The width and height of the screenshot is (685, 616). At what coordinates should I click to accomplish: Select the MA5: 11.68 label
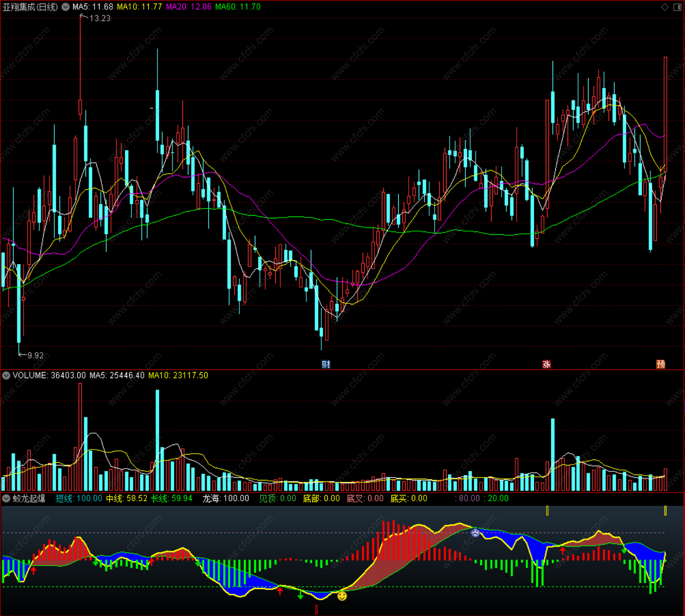[93, 7]
